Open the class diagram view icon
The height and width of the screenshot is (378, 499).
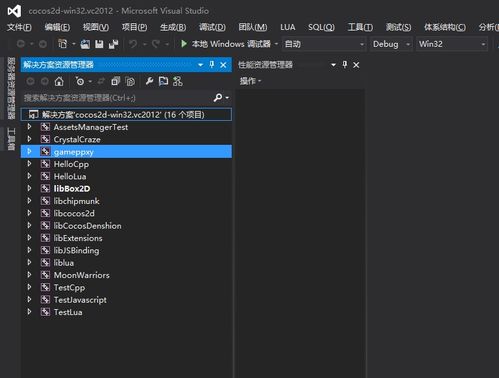(x=178, y=81)
